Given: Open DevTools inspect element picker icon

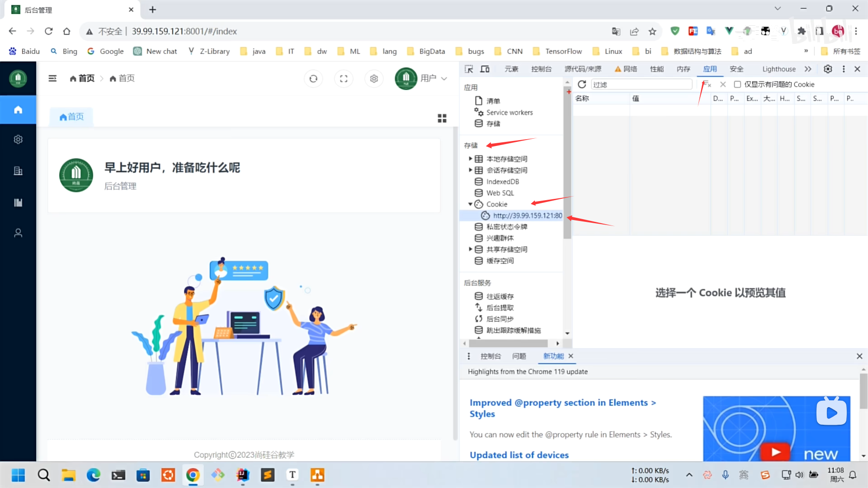Looking at the screenshot, I should [x=469, y=69].
